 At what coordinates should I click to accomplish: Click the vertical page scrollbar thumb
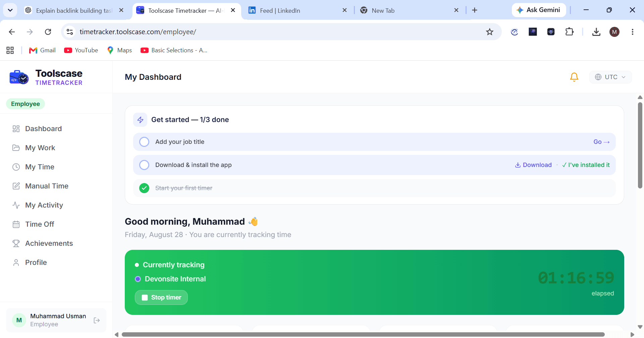(640, 146)
